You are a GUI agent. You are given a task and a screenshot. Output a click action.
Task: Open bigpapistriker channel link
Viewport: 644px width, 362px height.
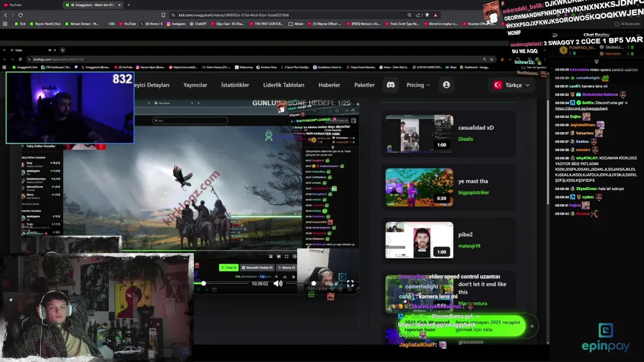473,193
